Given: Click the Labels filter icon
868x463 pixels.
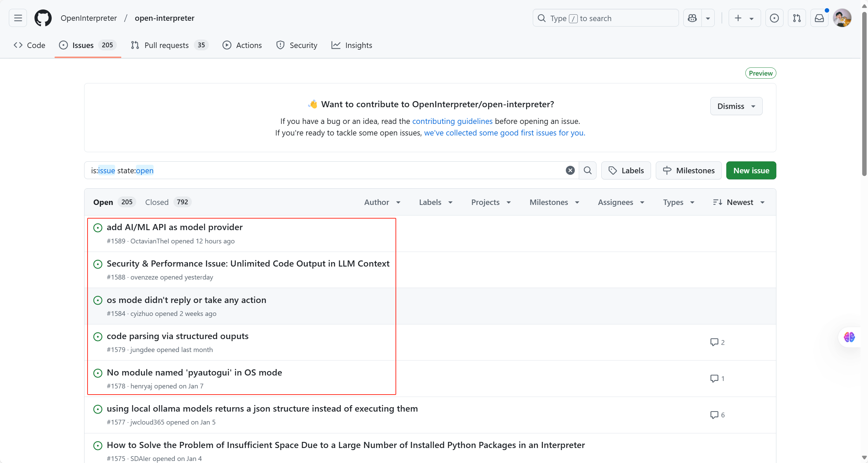Looking at the screenshot, I should pos(435,202).
